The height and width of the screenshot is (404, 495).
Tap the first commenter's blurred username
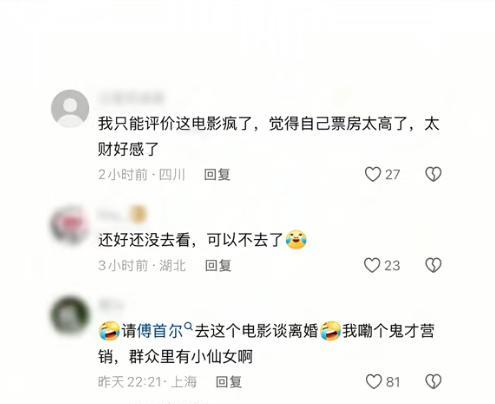tap(131, 98)
